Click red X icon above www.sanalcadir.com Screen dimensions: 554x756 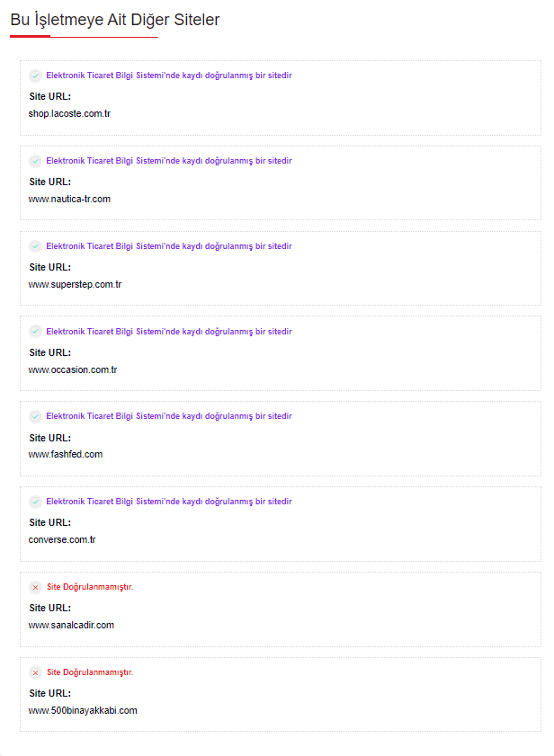[35, 587]
